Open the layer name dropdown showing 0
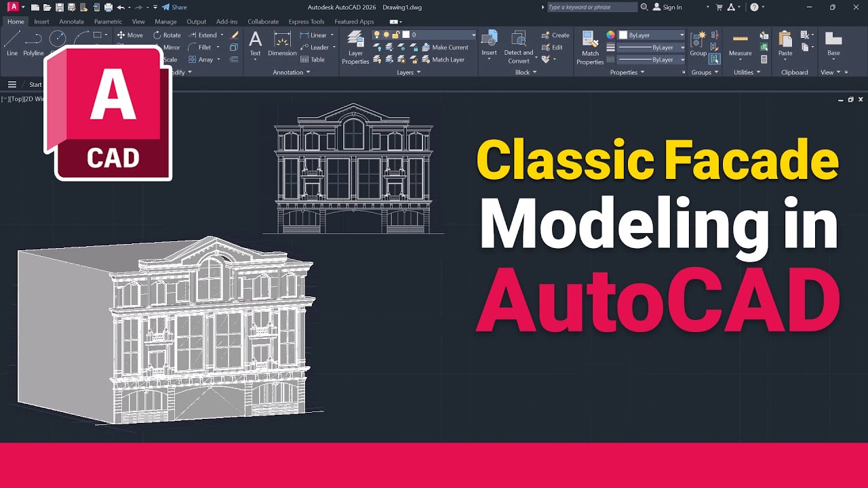868x488 pixels. point(425,35)
